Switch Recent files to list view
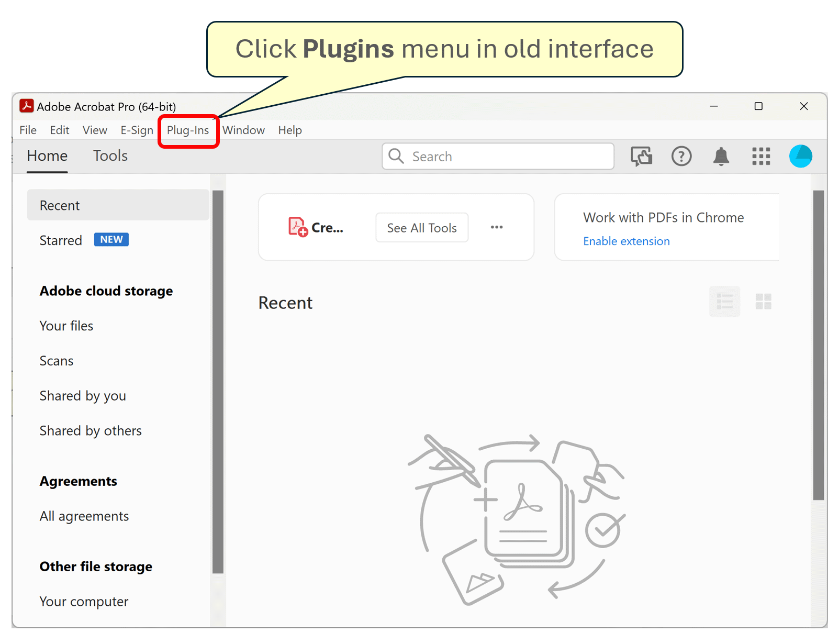 (x=724, y=301)
